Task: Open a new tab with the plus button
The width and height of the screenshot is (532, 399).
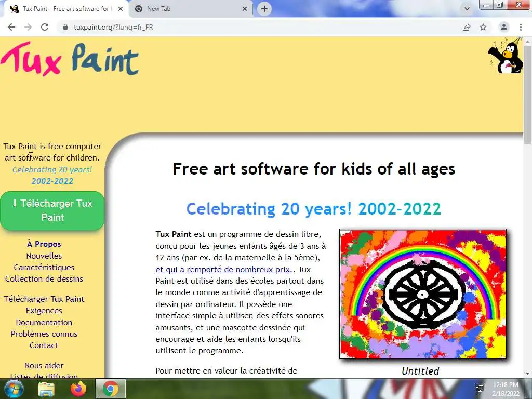Action: 264,9
